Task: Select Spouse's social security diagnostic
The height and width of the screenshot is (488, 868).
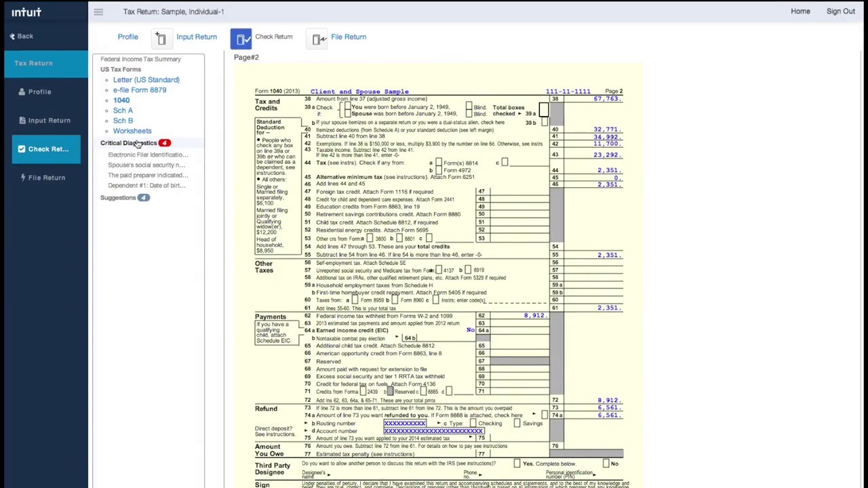Action: [x=146, y=165]
